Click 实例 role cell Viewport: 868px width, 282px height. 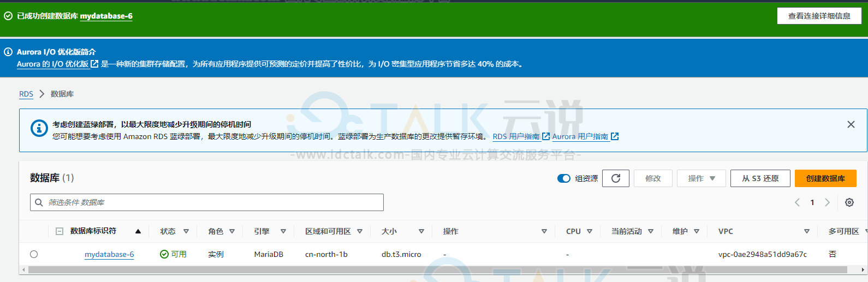coord(216,254)
